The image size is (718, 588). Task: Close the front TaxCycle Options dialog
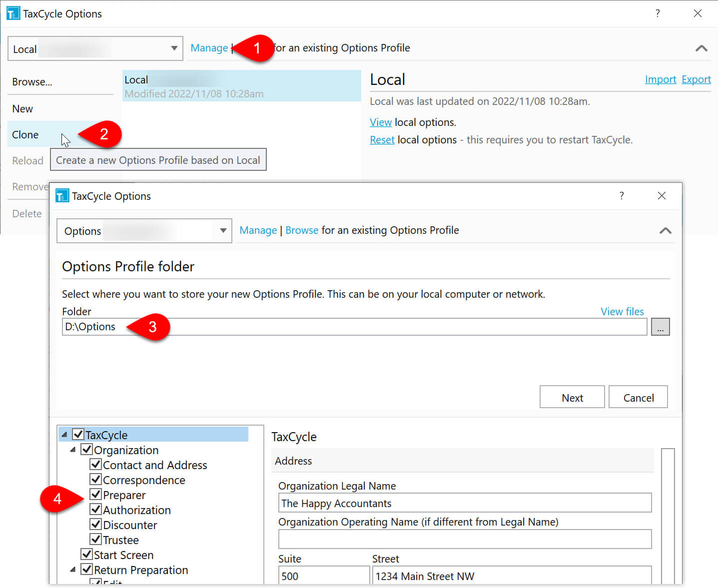click(x=662, y=195)
